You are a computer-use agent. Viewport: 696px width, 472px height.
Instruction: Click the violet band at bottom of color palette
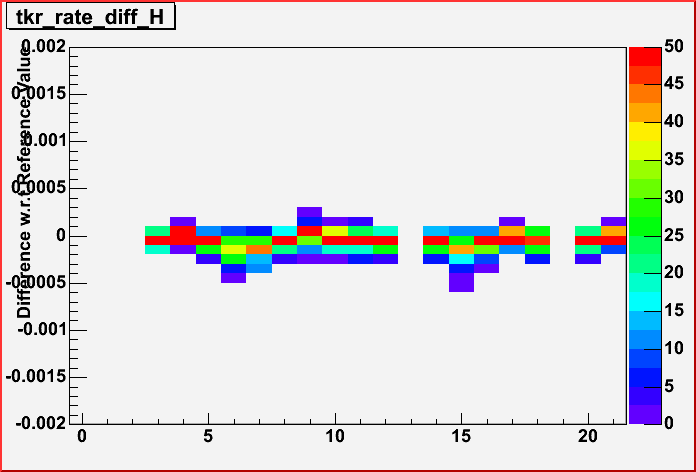(643, 413)
